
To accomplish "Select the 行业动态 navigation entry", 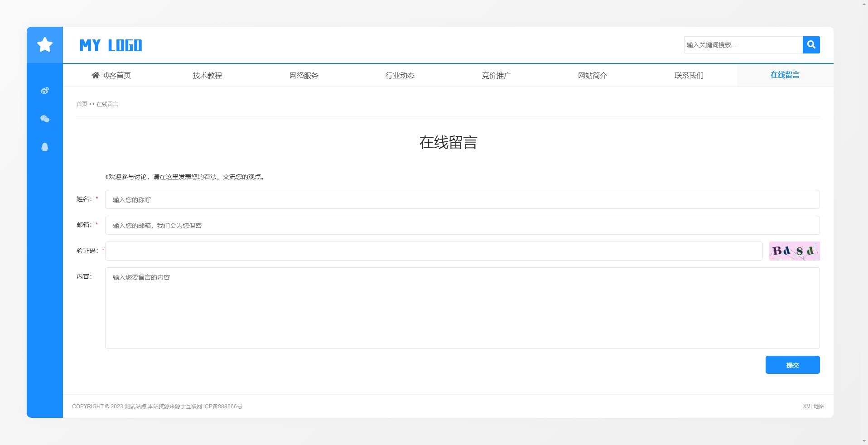I will tap(400, 75).
